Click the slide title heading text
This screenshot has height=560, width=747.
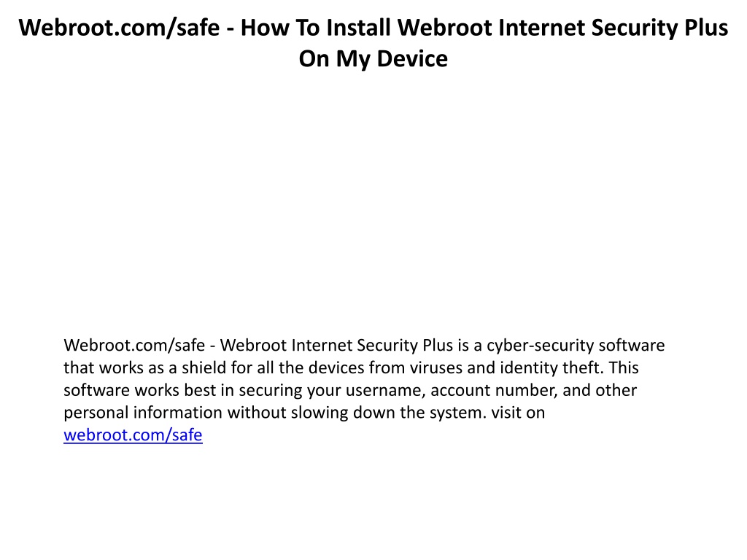pos(373,43)
